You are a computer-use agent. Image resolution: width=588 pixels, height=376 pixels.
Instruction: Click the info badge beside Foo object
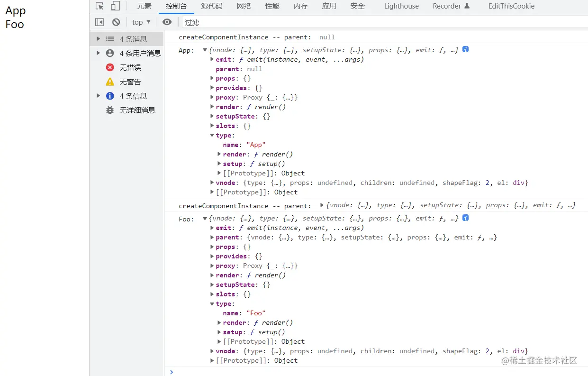coord(465,218)
